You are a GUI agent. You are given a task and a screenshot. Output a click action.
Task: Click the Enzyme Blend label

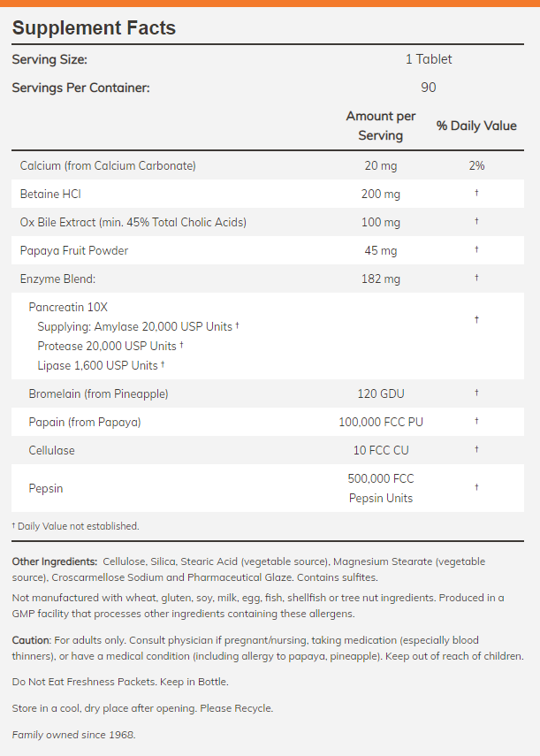(57, 279)
